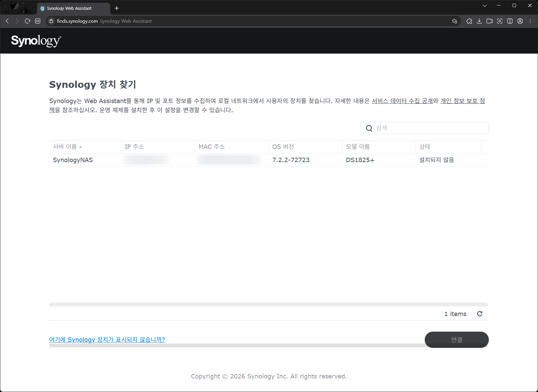Open 서비스 데이터 수집 공개 link
The width and height of the screenshot is (538, 392).
tap(402, 101)
